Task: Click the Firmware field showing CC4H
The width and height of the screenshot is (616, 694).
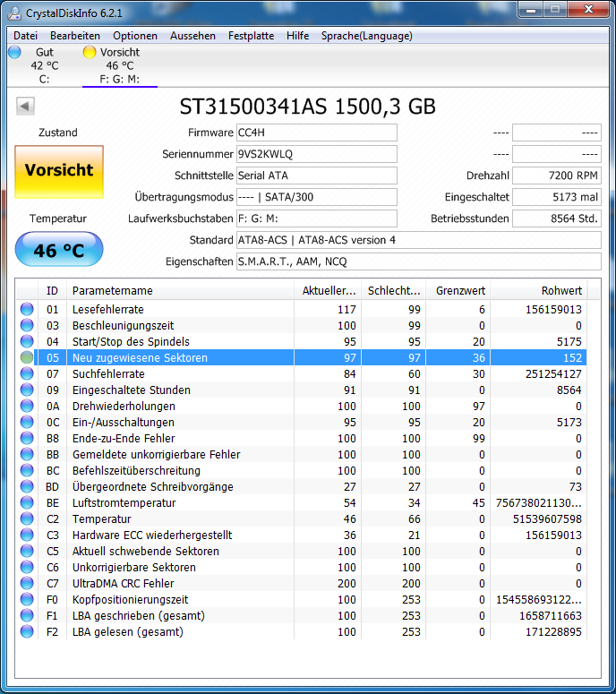Action: pyautogui.click(x=317, y=133)
